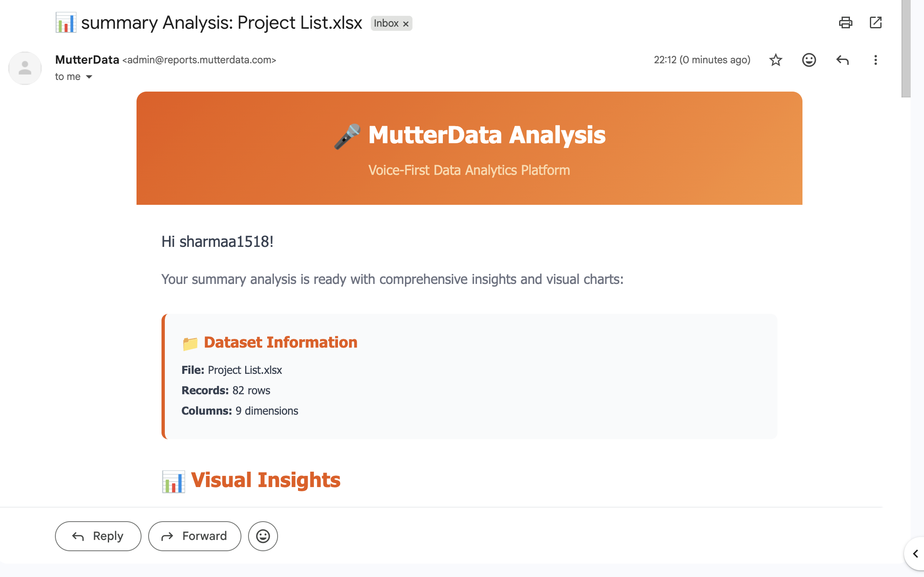Click the bar chart icon by Visual Insights
The height and width of the screenshot is (577, 924).
pyautogui.click(x=173, y=481)
